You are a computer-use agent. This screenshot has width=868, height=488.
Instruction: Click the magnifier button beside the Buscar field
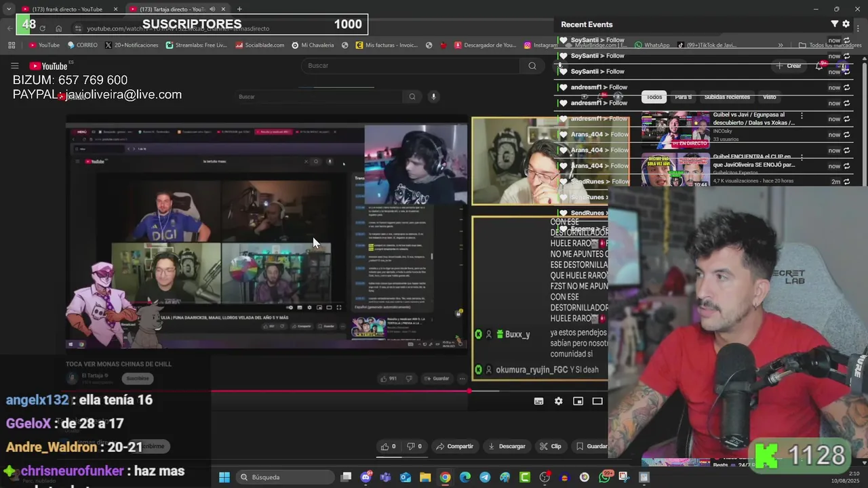(x=532, y=66)
